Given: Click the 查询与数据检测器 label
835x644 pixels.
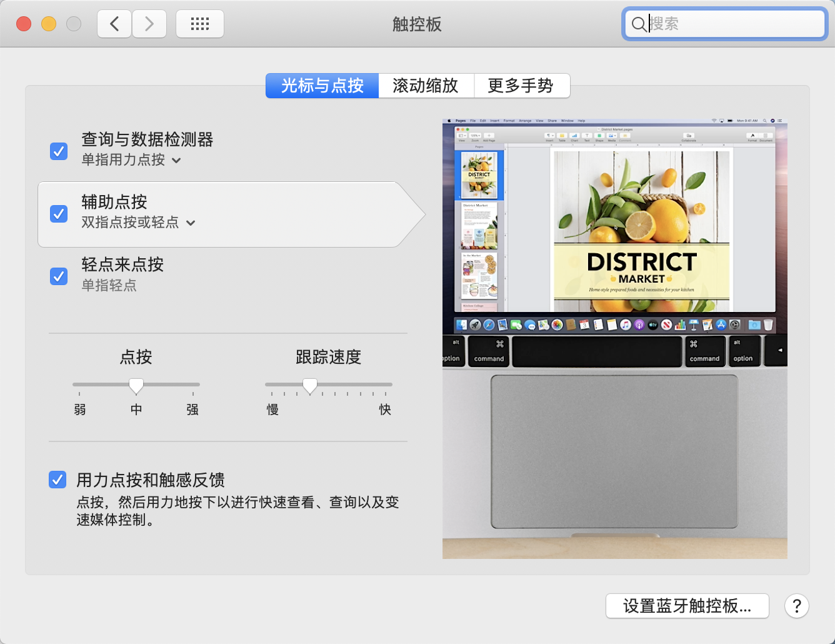Looking at the screenshot, I should click(x=147, y=139).
